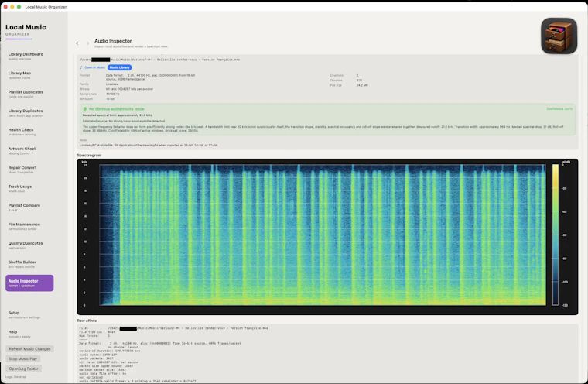Select Library Duplicates in the sidebar
The height and width of the screenshot is (384, 588).
(26, 112)
